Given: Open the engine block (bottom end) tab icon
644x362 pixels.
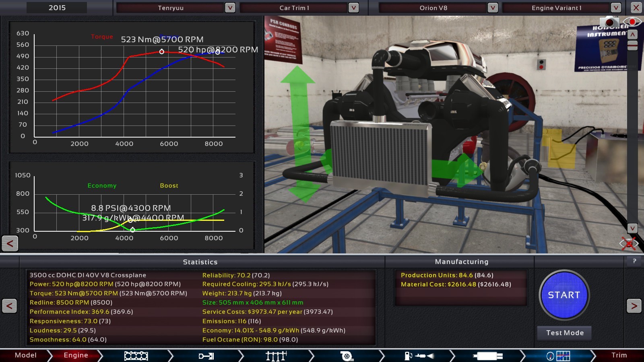Looking at the screenshot, I should point(136,356).
